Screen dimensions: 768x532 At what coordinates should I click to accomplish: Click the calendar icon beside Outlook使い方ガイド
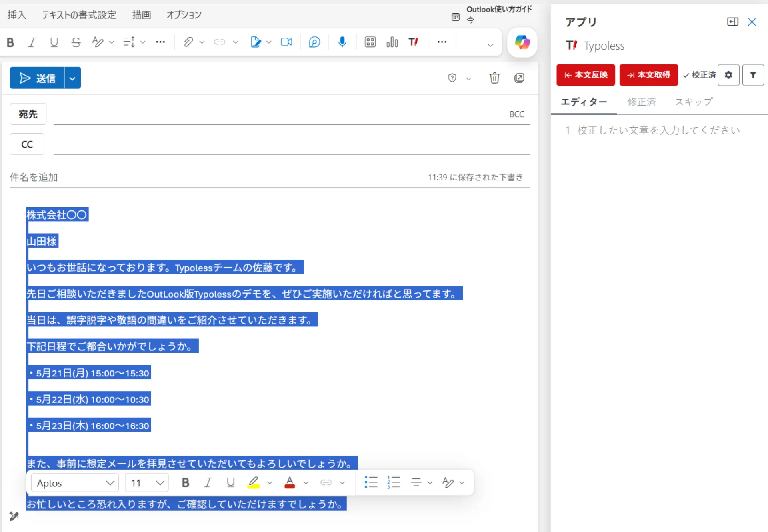tap(456, 17)
